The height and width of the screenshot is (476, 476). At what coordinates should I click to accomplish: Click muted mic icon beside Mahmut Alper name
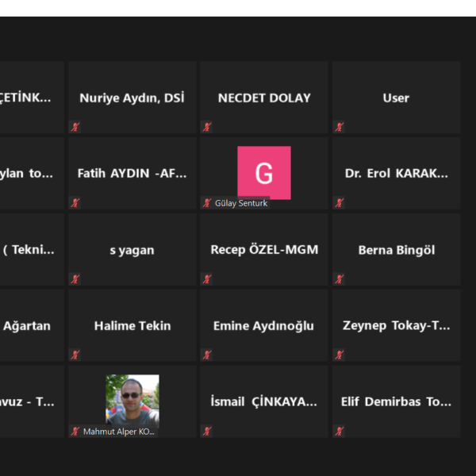tap(75, 431)
